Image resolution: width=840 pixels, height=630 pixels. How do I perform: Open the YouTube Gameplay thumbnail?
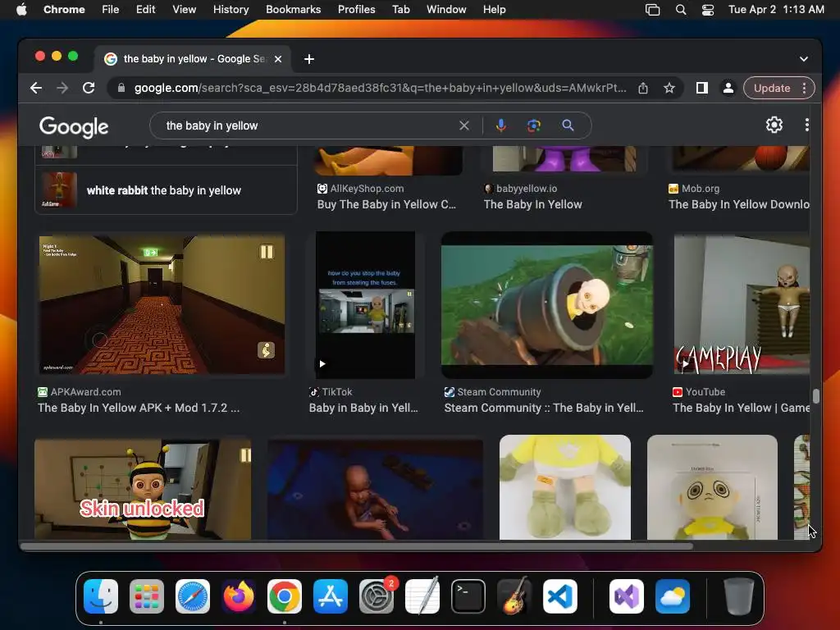pos(742,304)
